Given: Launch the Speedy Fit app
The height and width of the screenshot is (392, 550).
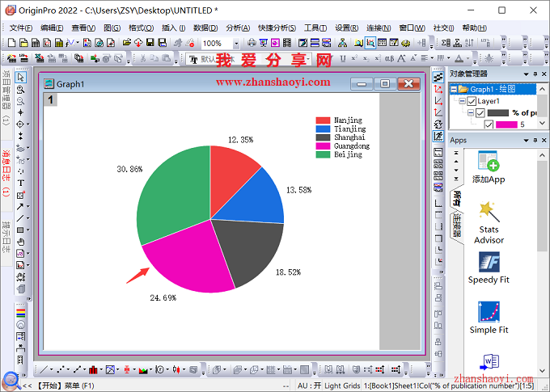Looking at the screenshot, I should pyautogui.click(x=489, y=268).
